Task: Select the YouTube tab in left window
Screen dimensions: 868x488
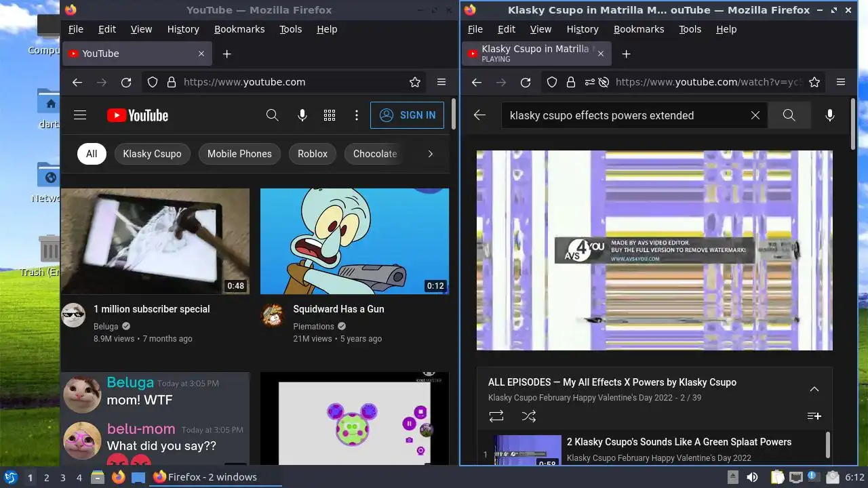Action: coord(136,54)
